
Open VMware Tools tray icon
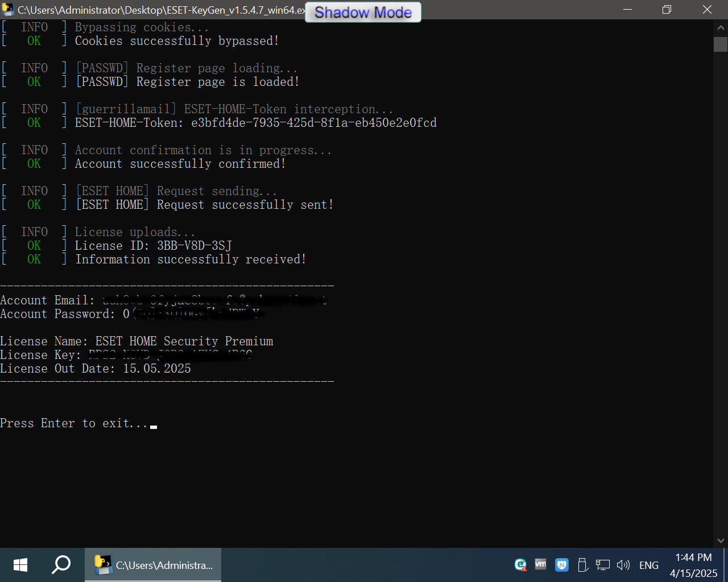(x=541, y=564)
